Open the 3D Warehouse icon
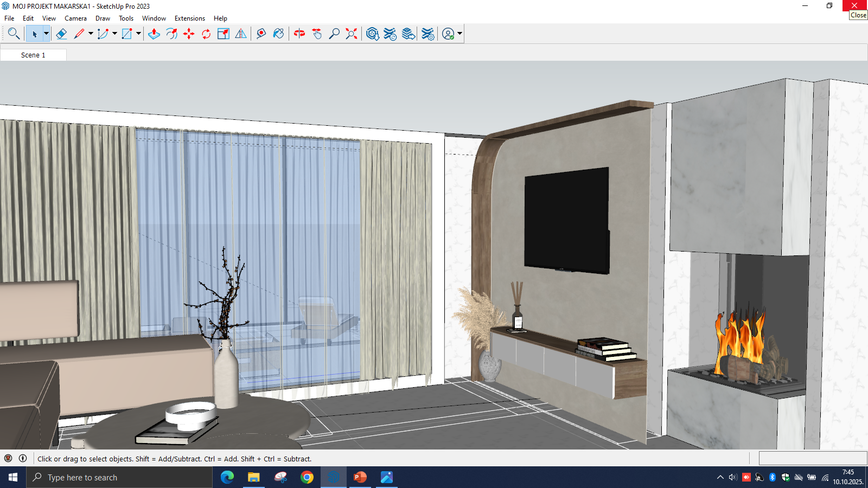The height and width of the screenshot is (488, 868). [372, 34]
